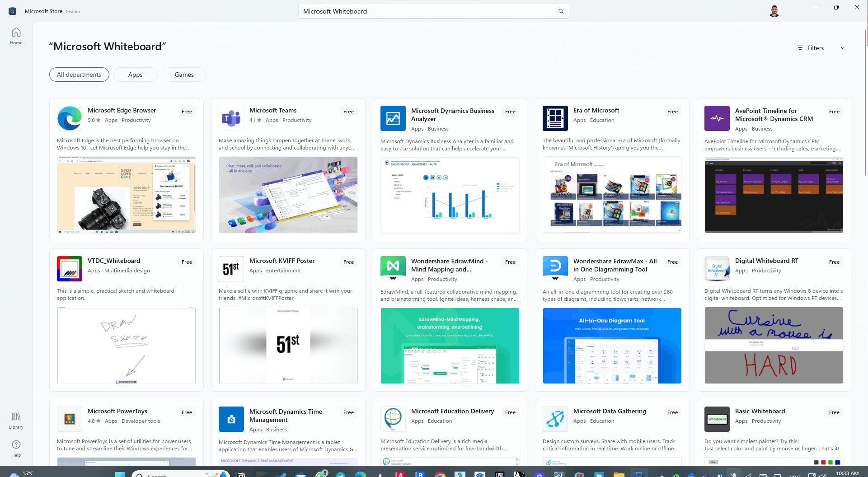This screenshot has height=477, width=868.
Task: Click the Dynamics Time Management app icon
Action: pyautogui.click(x=231, y=419)
